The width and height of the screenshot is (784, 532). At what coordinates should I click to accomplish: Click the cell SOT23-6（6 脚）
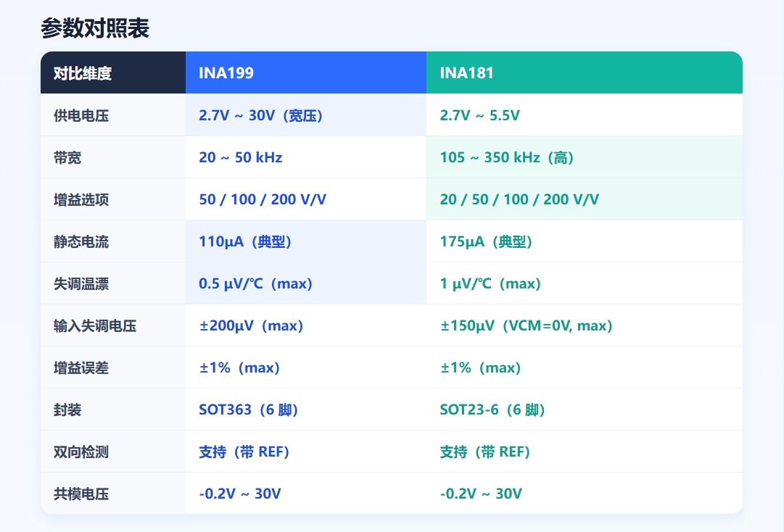pyautogui.click(x=585, y=410)
